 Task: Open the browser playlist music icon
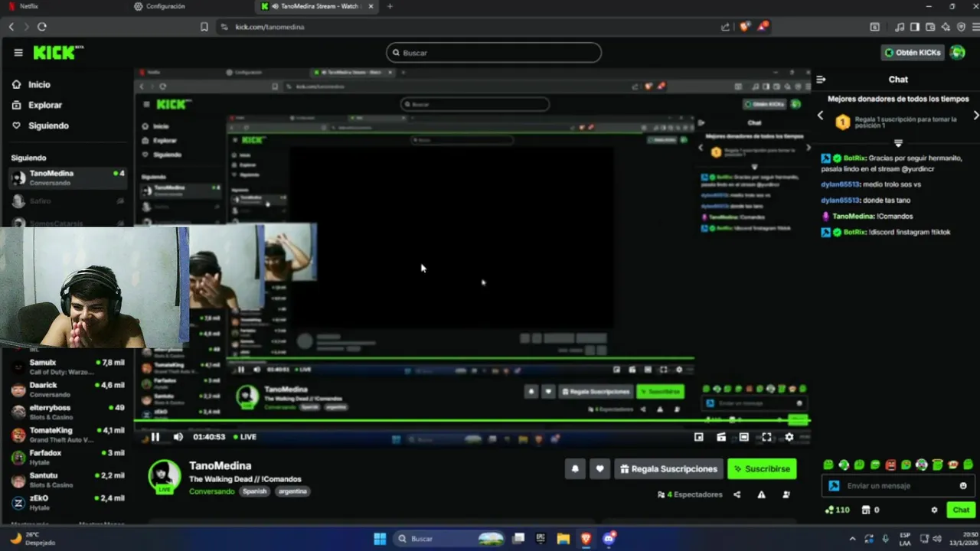pos(900,27)
